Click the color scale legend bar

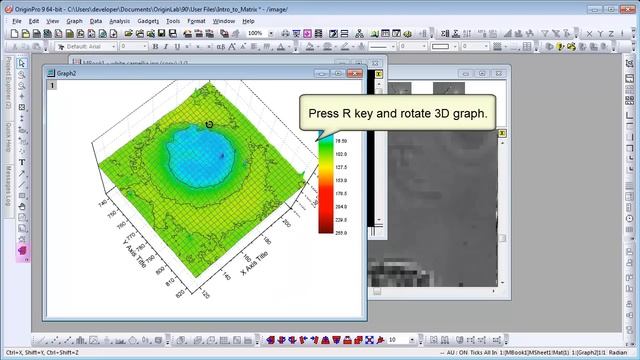[326, 182]
